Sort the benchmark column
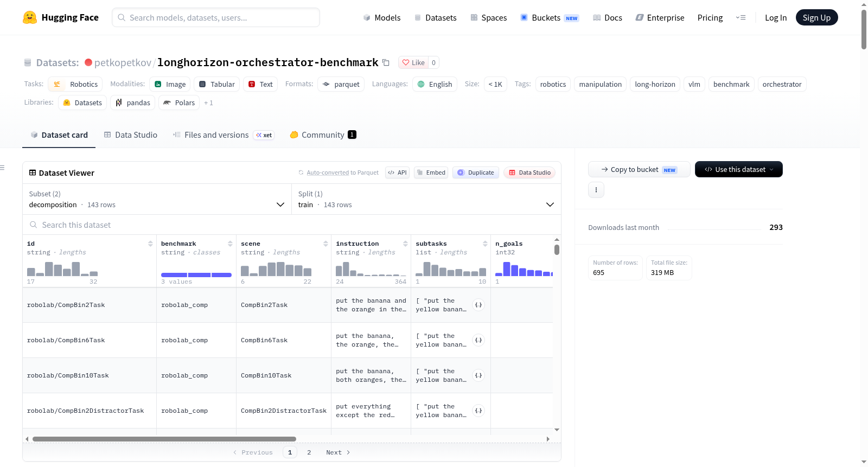 click(x=230, y=244)
